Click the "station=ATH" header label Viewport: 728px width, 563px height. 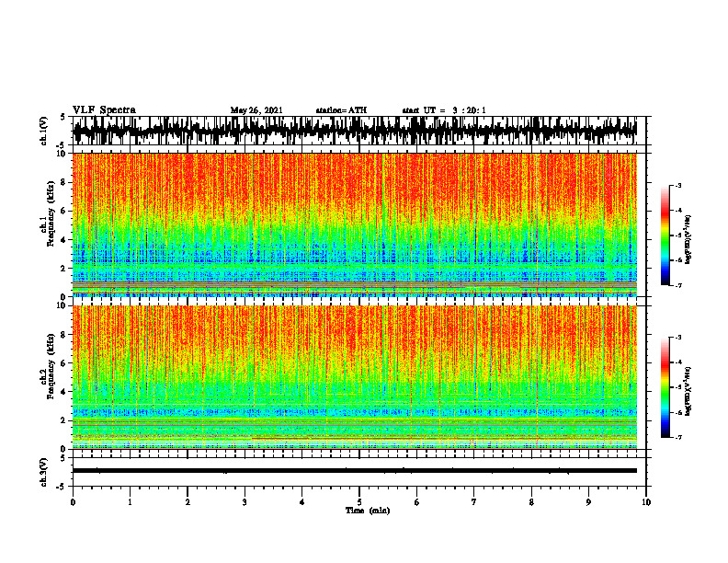(x=341, y=110)
